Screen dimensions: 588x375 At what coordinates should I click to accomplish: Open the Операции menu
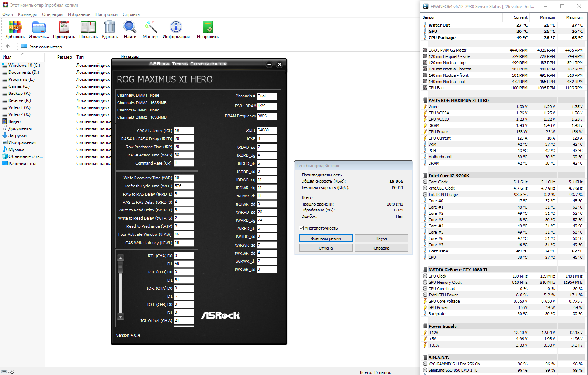(x=52, y=14)
